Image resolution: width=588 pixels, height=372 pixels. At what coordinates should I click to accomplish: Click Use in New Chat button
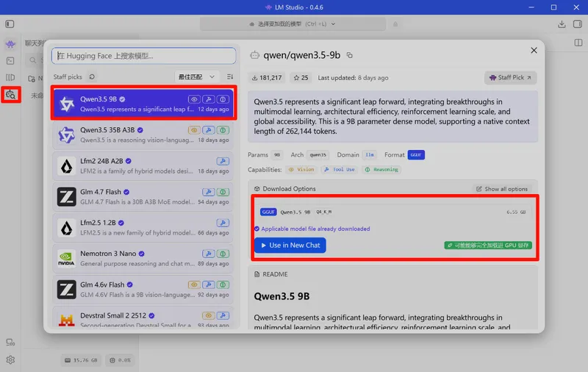[x=290, y=246]
